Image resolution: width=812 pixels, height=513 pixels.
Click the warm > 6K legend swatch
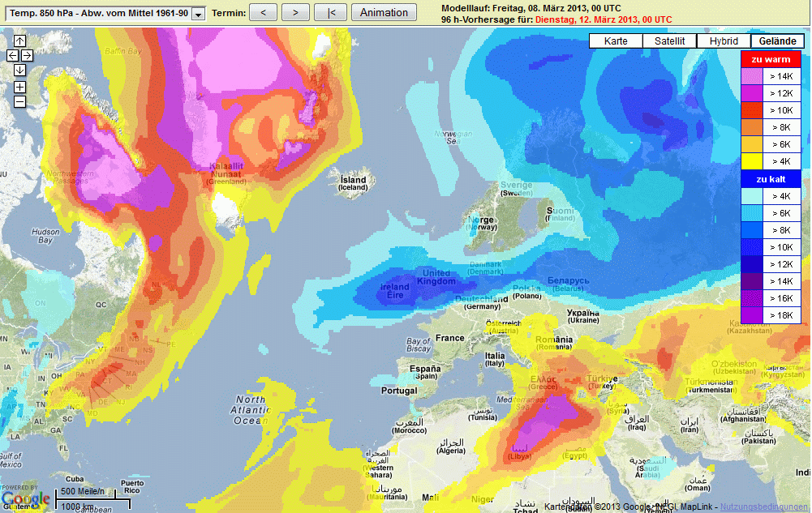coord(752,145)
